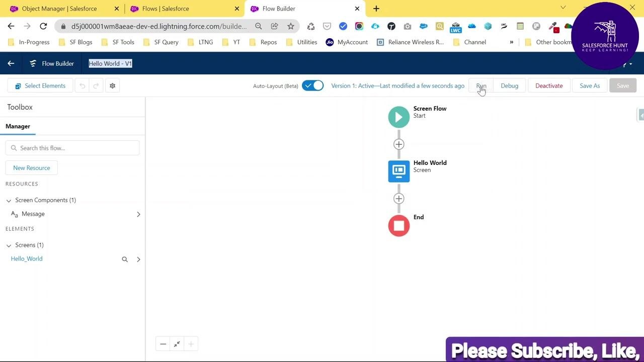Click Select Elements button
644x362 pixels.
pyautogui.click(x=40, y=86)
